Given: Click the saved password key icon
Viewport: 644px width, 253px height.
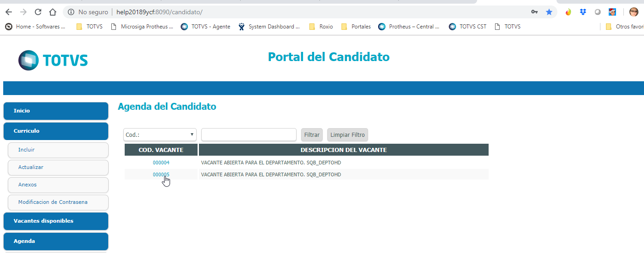Looking at the screenshot, I should [x=534, y=12].
